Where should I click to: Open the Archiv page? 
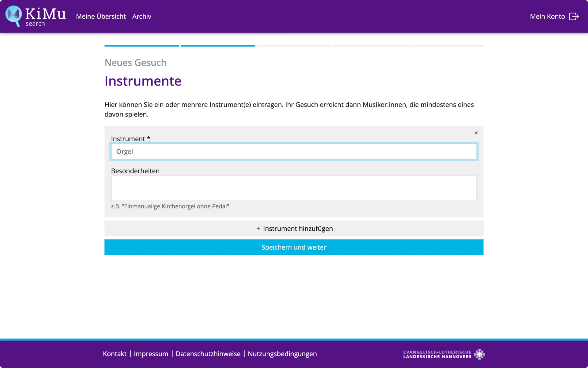pyautogui.click(x=142, y=16)
